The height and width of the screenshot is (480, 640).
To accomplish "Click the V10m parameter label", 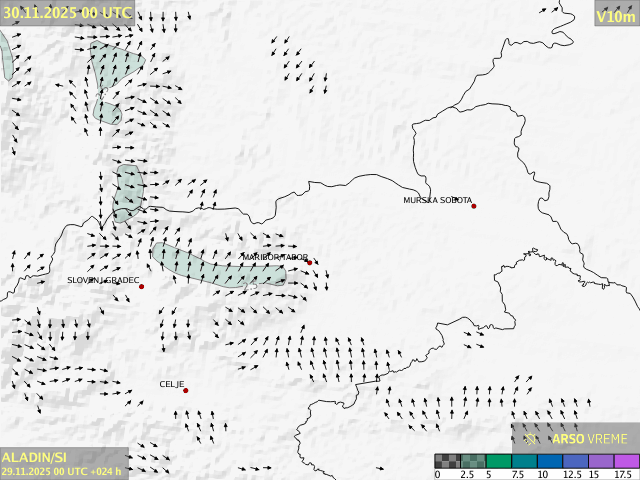I will [x=615, y=15].
